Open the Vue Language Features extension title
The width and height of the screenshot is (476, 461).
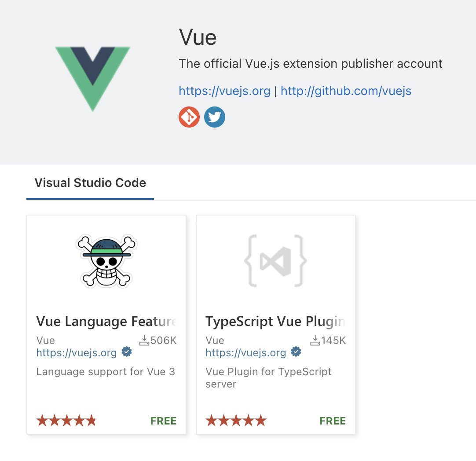click(x=106, y=322)
